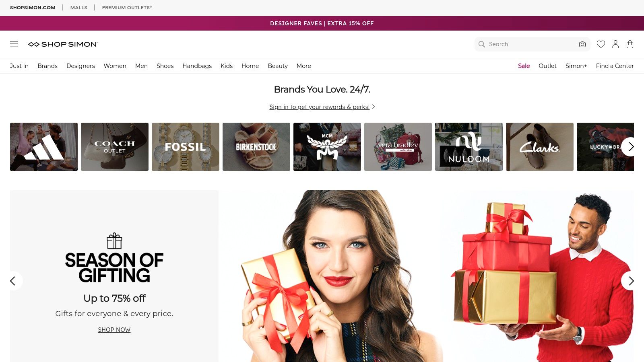The height and width of the screenshot is (362, 644).
Task: Open the Designers menu
Action: (80, 66)
